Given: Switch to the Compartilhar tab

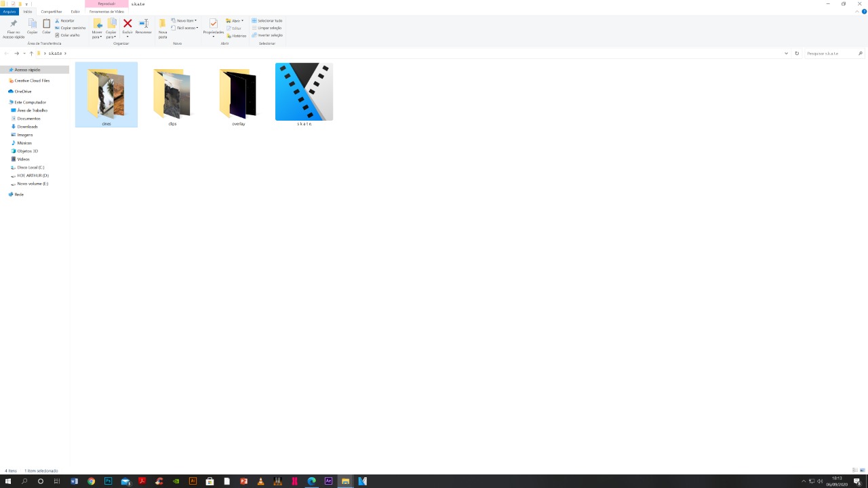Looking at the screenshot, I should [52, 12].
